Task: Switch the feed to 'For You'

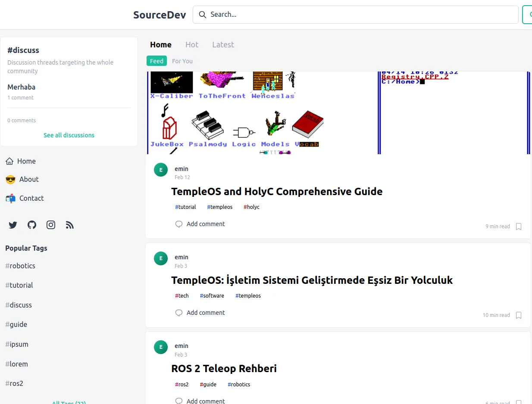Action: point(182,61)
